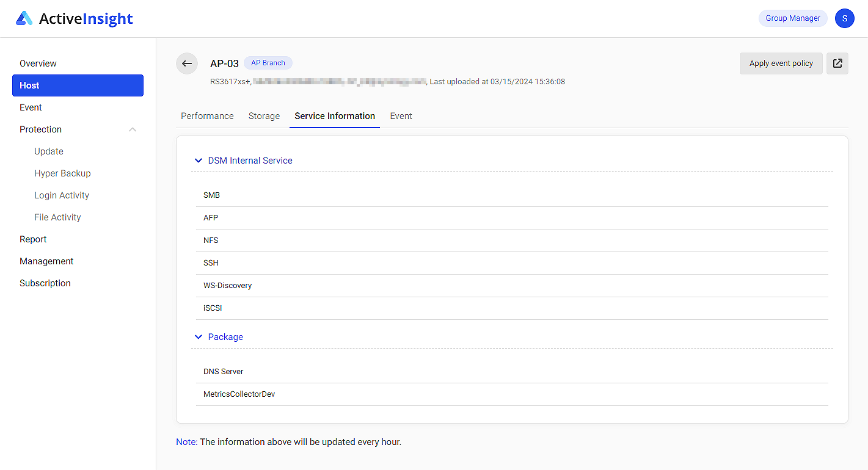Click the Apply event policy button
This screenshot has width=868, height=470.
point(781,63)
